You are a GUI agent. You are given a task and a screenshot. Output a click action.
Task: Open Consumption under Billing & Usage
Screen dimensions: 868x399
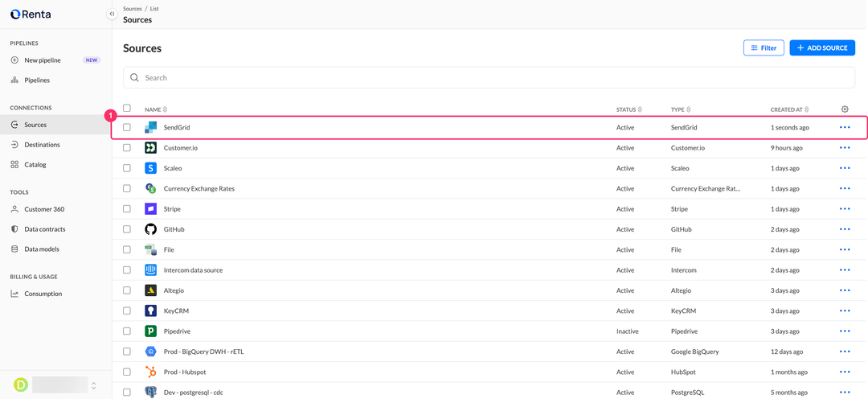point(55,294)
